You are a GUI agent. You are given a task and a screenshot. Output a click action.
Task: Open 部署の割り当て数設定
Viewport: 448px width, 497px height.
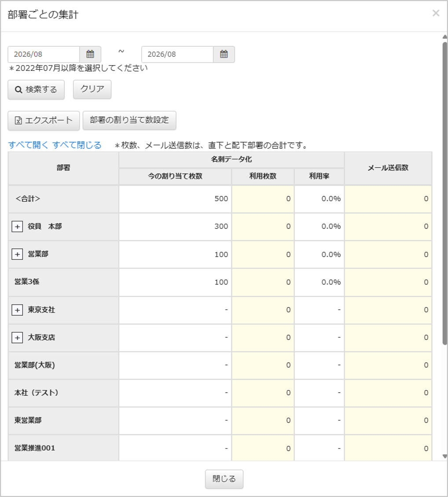click(129, 120)
